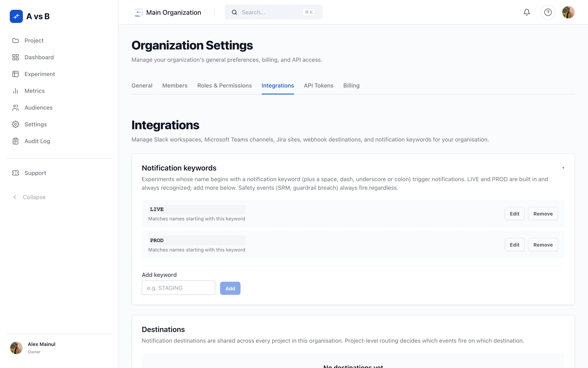Screen dimensions: 588x368
Task: Open the user avatar in top bar
Action: point(568,12)
